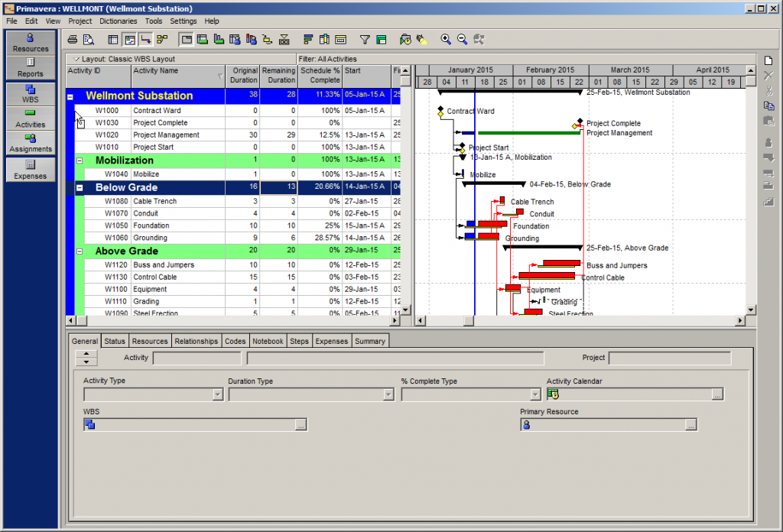Click the Print icon in toolbar
This screenshot has width=783, height=532.
(73, 39)
